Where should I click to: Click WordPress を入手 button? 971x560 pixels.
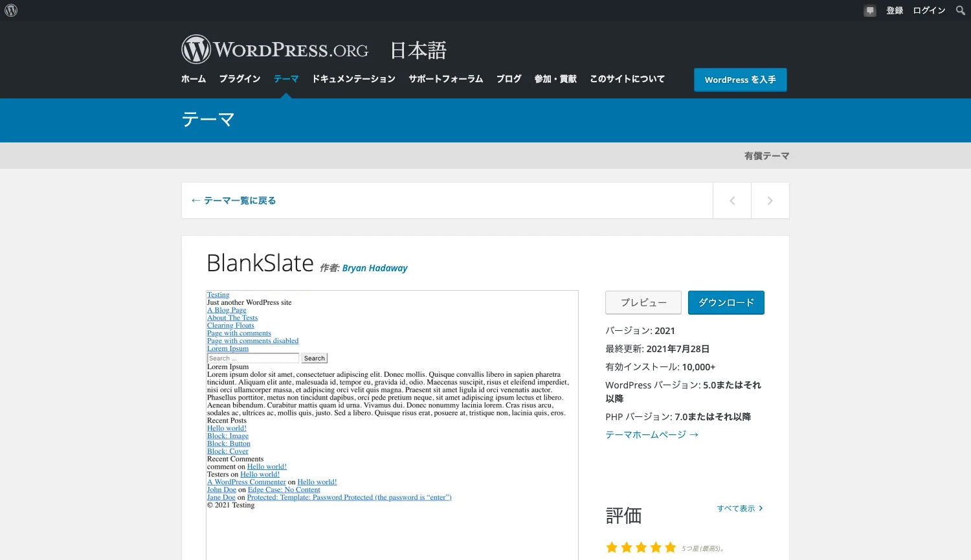(741, 80)
